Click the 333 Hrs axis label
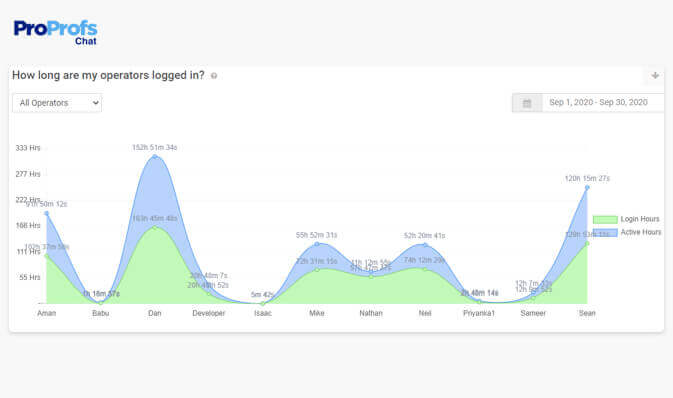 pyautogui.click(x=28, y=148)
